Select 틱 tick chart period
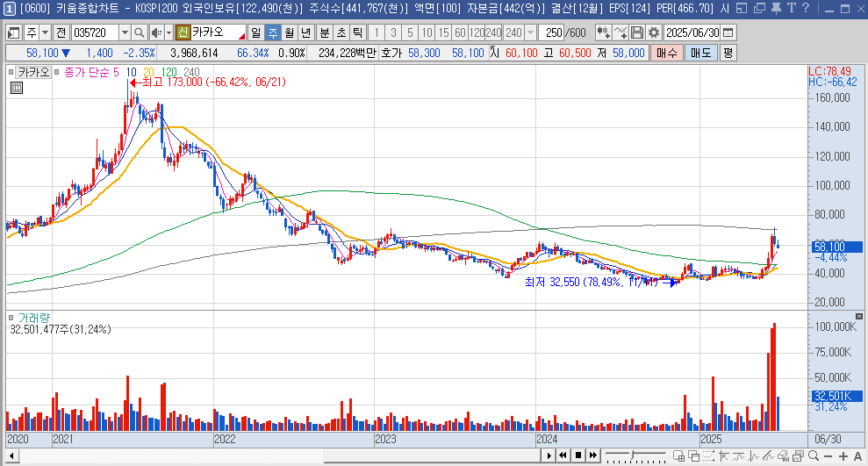Image resolution: width=868 pixels, height=466 pixels. tap(357, 32)
